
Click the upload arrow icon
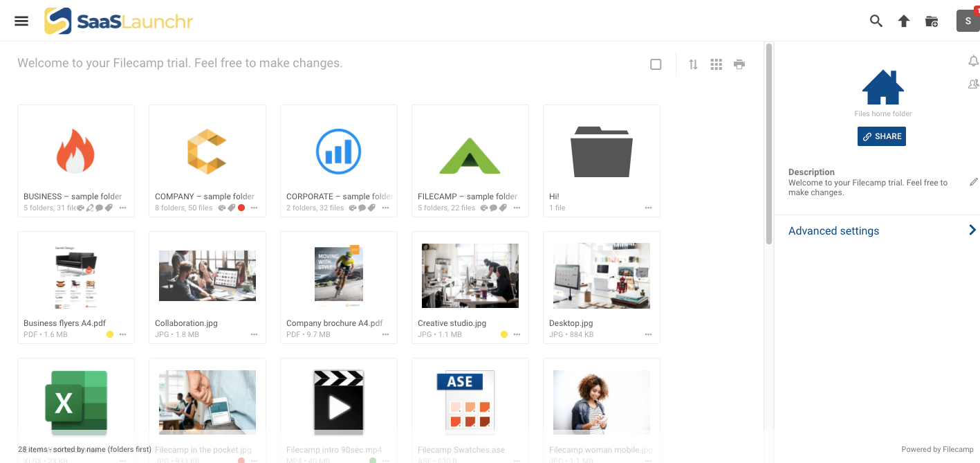(903, 21)
